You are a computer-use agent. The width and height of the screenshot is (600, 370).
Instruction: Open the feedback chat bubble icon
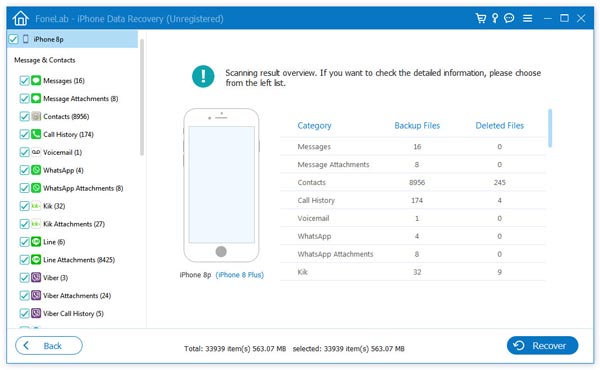click(509, 18)
